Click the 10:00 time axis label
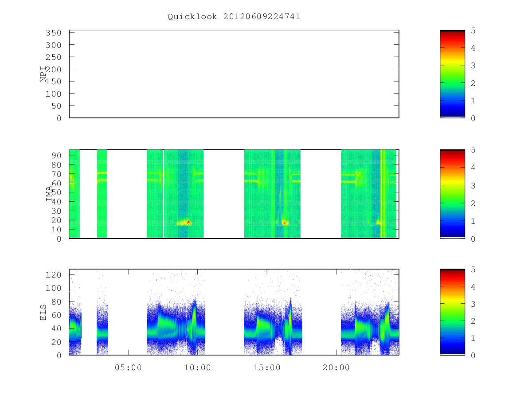 tap(197, 368)
